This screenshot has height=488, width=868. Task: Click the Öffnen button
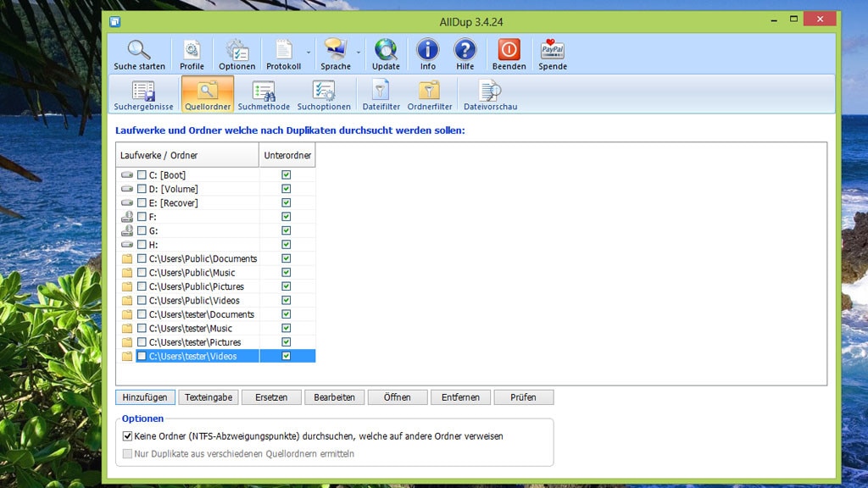(x=398, y=397)
